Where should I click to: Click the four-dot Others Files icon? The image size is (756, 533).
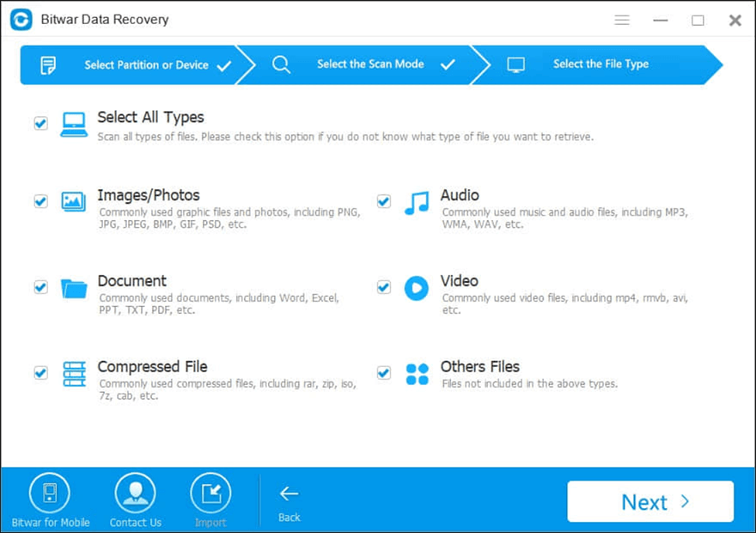click(x=417, y=374)
